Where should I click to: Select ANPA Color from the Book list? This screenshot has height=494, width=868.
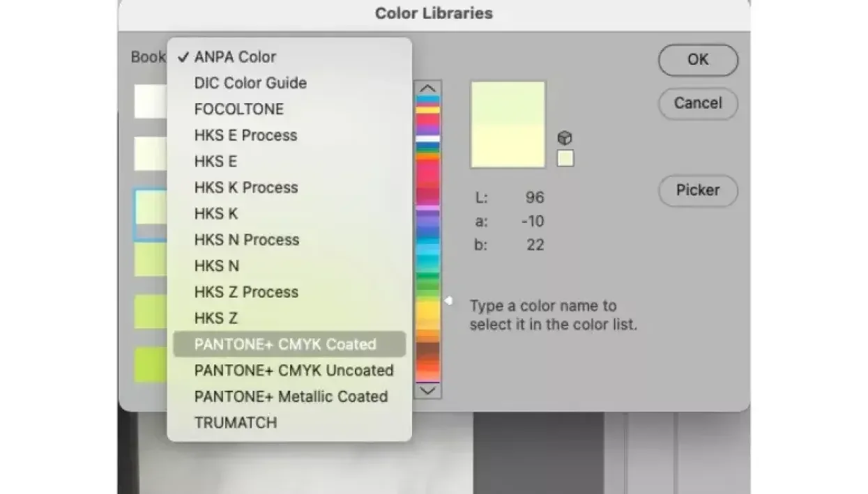(235, 57)
